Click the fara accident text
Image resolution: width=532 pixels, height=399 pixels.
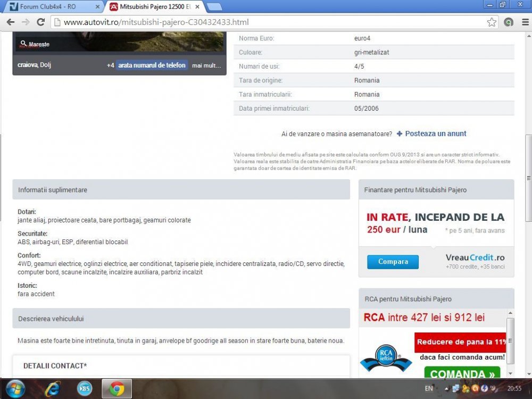pos(36,294)
